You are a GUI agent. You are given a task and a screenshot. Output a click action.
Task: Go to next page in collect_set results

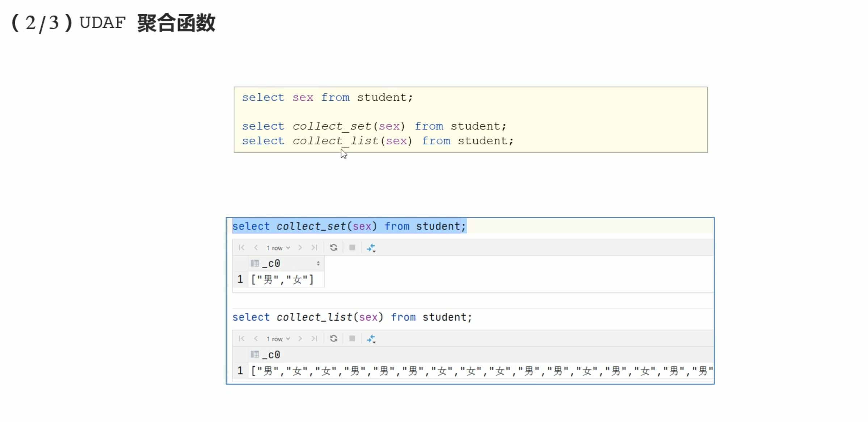tap(300, 248)
